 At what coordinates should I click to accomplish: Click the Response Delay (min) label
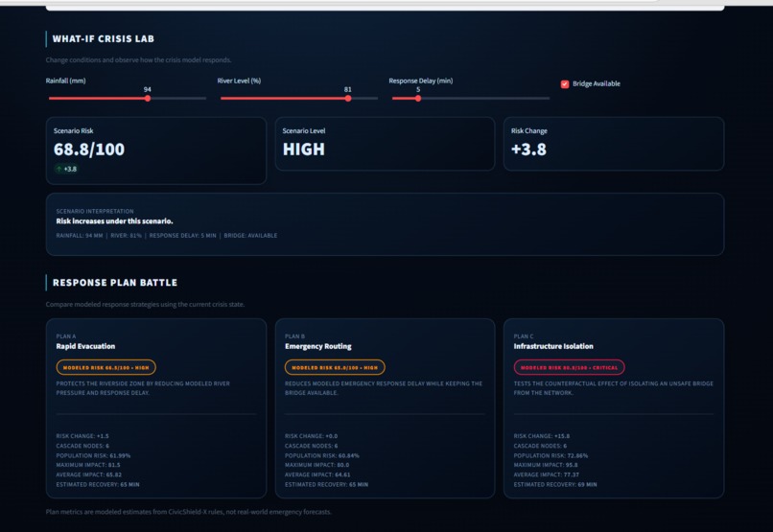pyautogui.click(x=420, y=81)
